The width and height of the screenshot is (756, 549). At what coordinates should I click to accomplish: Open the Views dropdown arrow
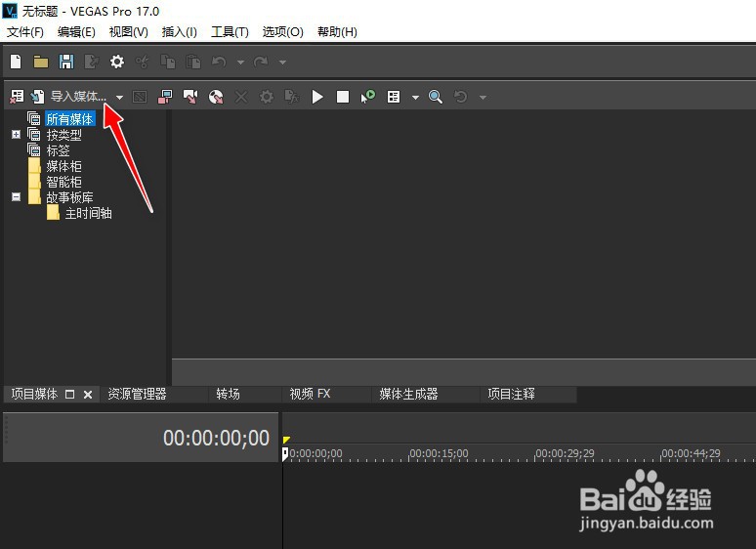tap(415, 98)
